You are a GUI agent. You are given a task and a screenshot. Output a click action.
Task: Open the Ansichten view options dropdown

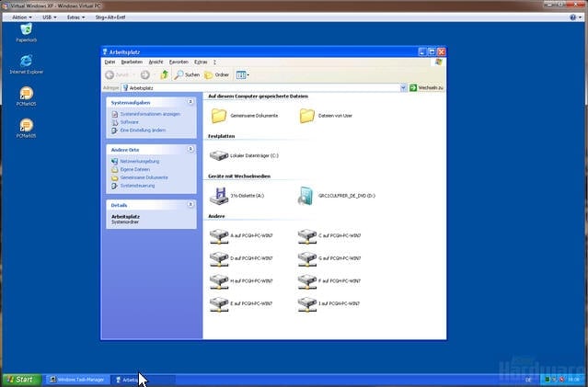[x=242, y=75]
